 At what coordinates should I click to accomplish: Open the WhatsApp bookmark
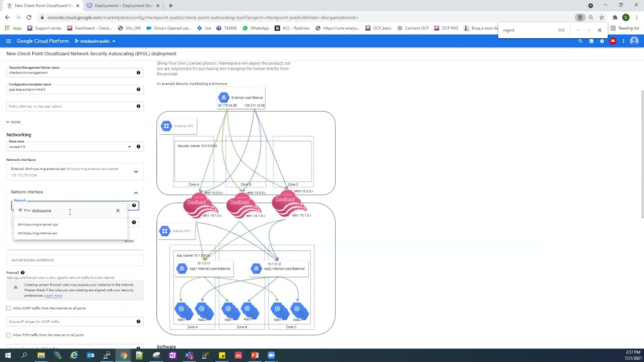tap(256, 28)
